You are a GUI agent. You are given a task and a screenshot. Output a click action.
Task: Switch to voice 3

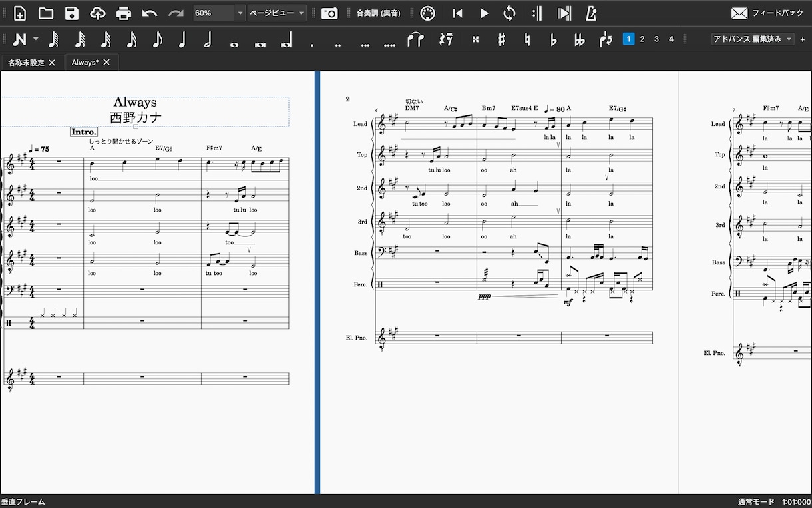tap(656, 39)
